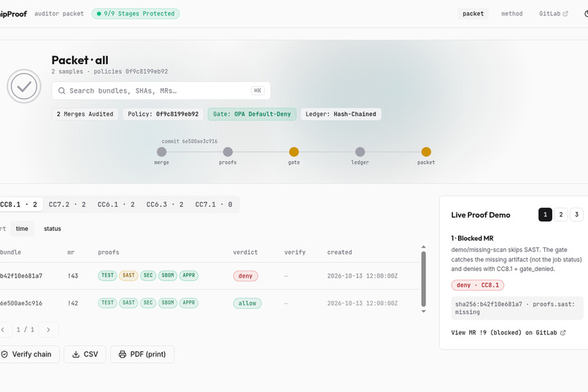Switch to CC7.1 · 0 tab
The image size is (588, 392).
point(213,204)
